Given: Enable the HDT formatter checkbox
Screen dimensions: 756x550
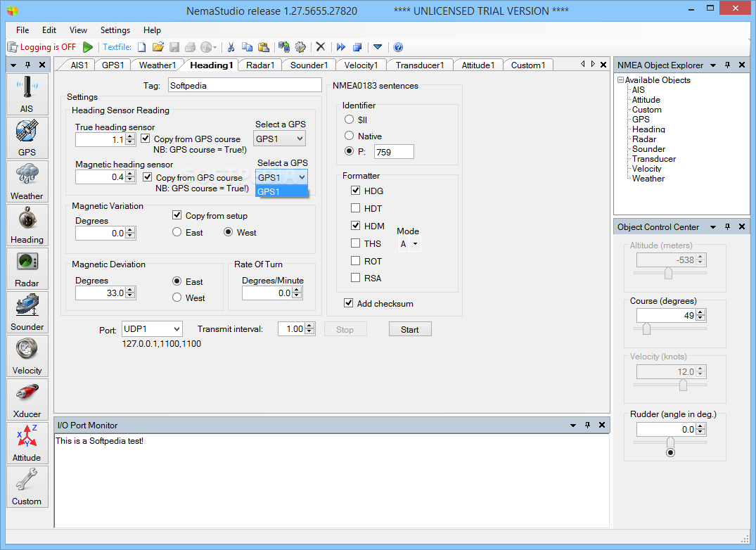Looking at the screenshot, I should [x=355, y=207].
